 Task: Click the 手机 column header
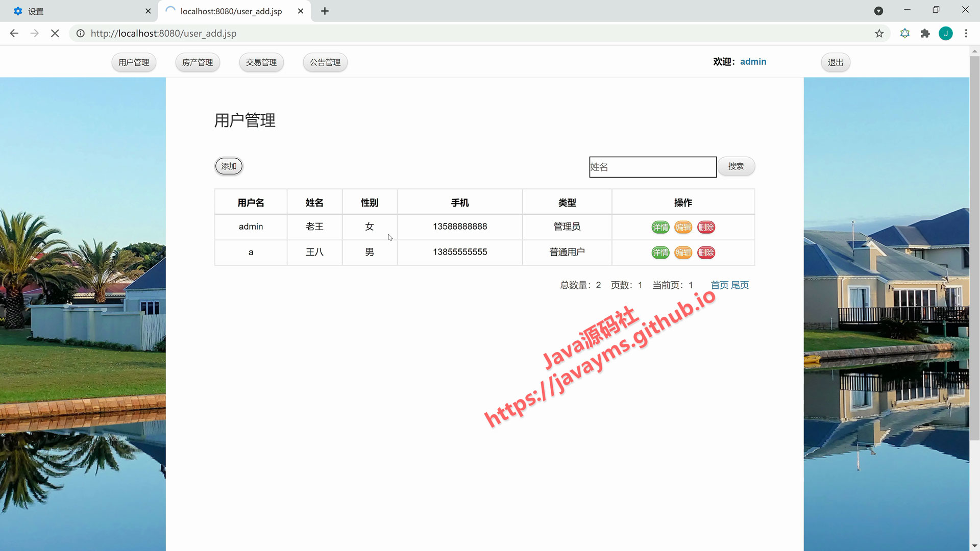point(459,203)
